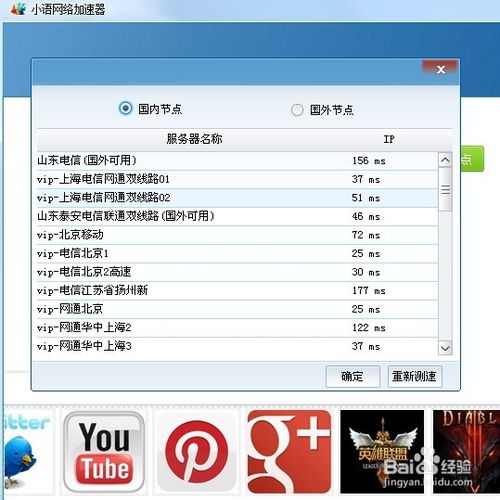Image resolution: width=500 pixels, height=500 pixels.
Task: Click the 46 ms latency value
Action: coord(366,216)
